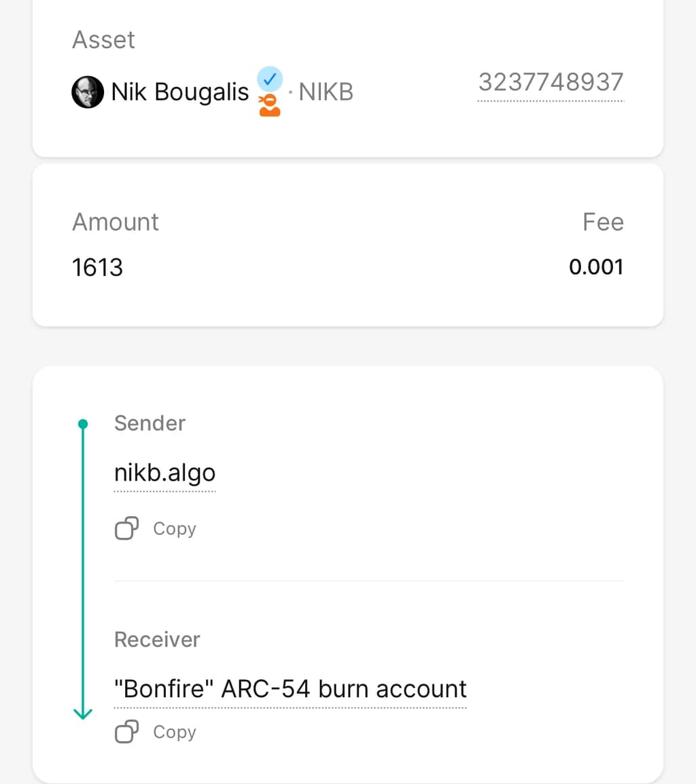696x784 pixels.
Task: Click the green dot beside Sender
Action: (x=83, y=424)
